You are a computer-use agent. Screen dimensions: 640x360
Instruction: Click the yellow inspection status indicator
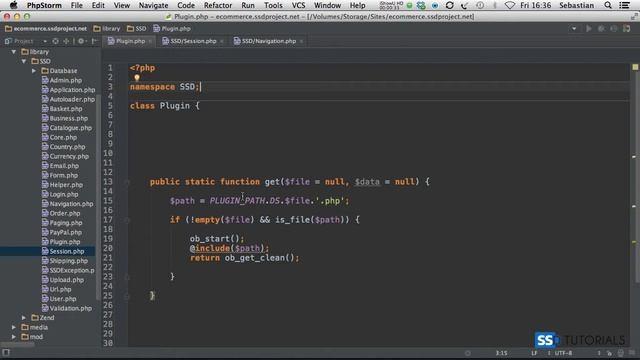point(635,67)
